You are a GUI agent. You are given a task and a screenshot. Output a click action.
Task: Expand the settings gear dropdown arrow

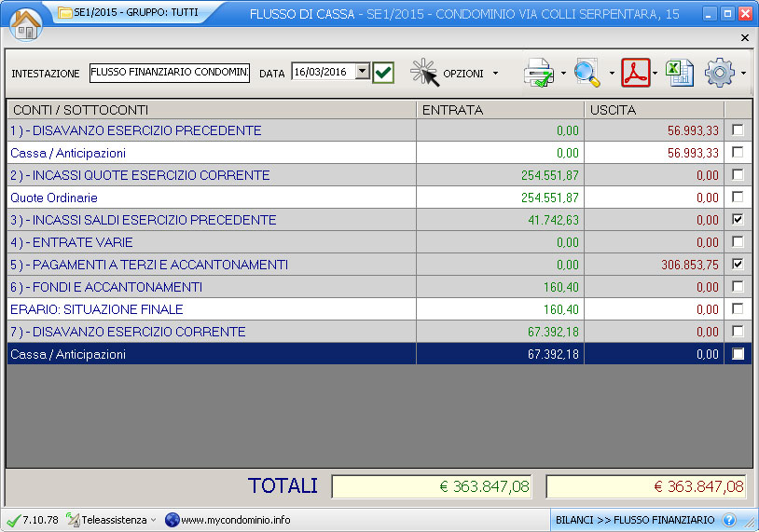coord(744,74)
